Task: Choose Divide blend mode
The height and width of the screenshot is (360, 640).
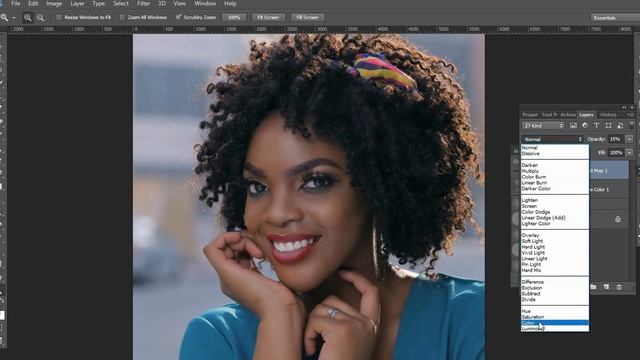Action: [x=555, y=300]
